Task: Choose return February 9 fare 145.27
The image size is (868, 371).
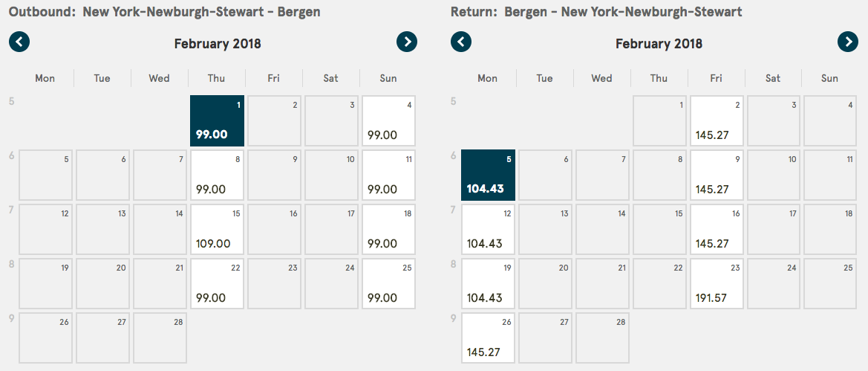Action: [x=716, y=175]
